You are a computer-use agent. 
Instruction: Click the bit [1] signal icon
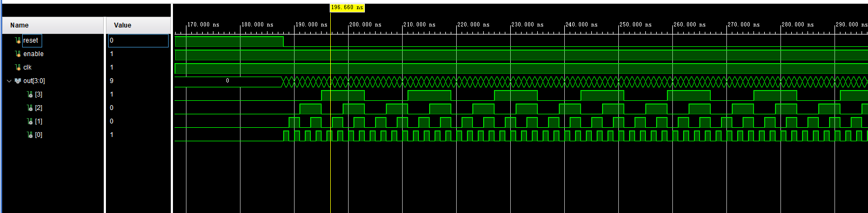coord(30,121)
